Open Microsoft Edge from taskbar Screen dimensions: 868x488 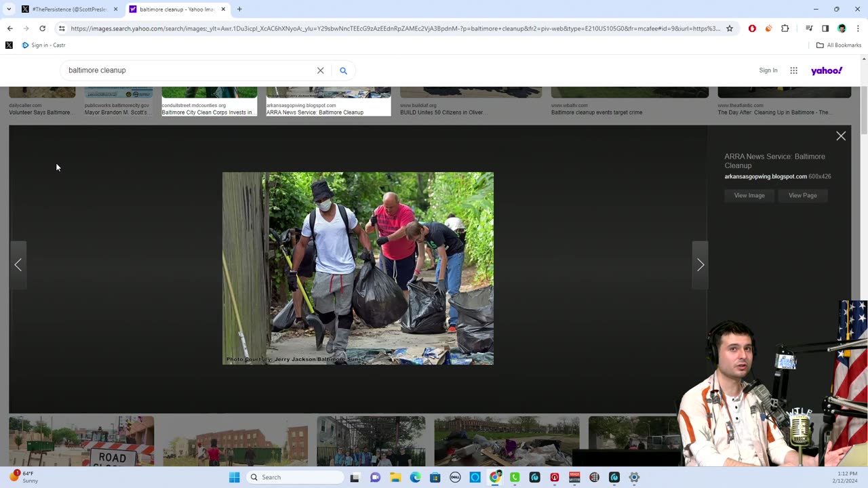pos(415,477)
